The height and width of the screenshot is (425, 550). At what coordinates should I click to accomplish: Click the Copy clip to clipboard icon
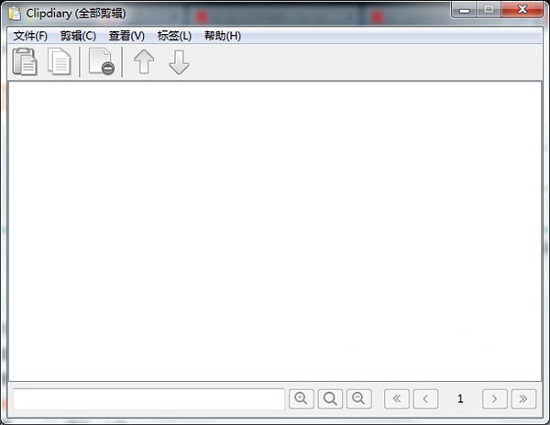(59, 62)
